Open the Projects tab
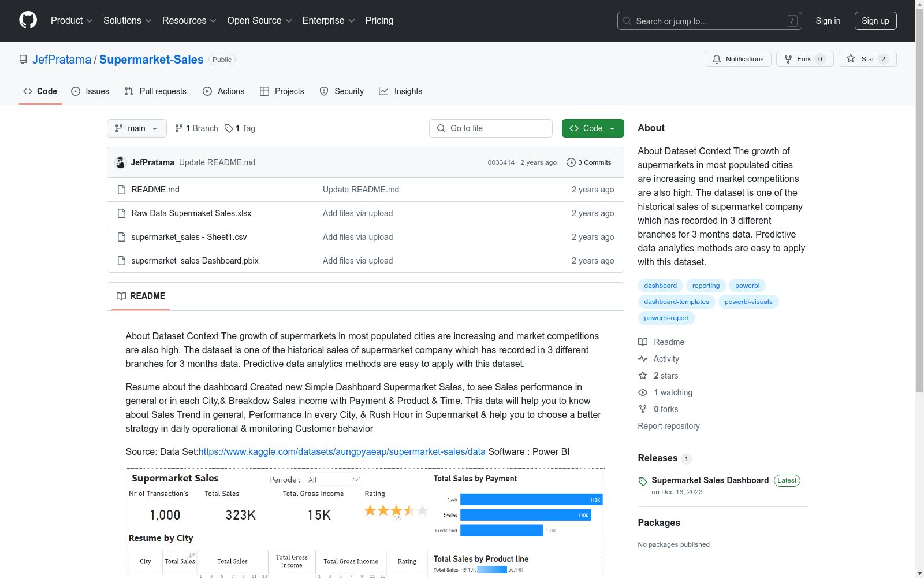 click(x=282, y=91)
